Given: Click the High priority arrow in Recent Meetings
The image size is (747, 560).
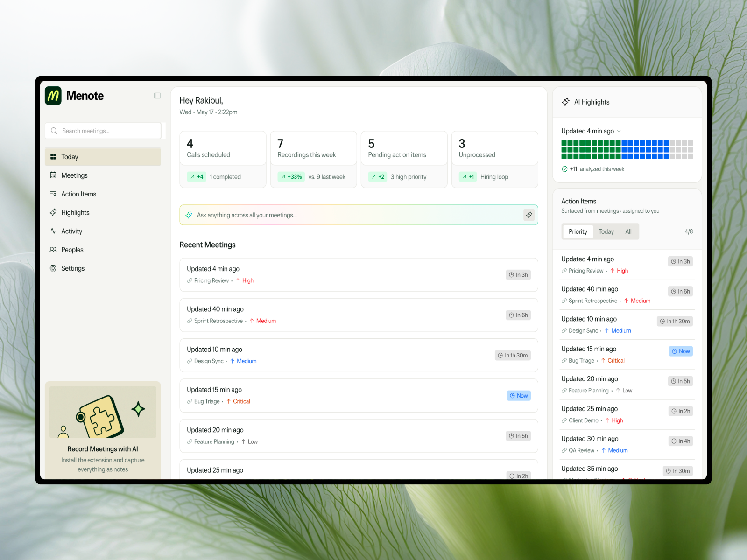Looking at the screenshot, I should (238, 281).
